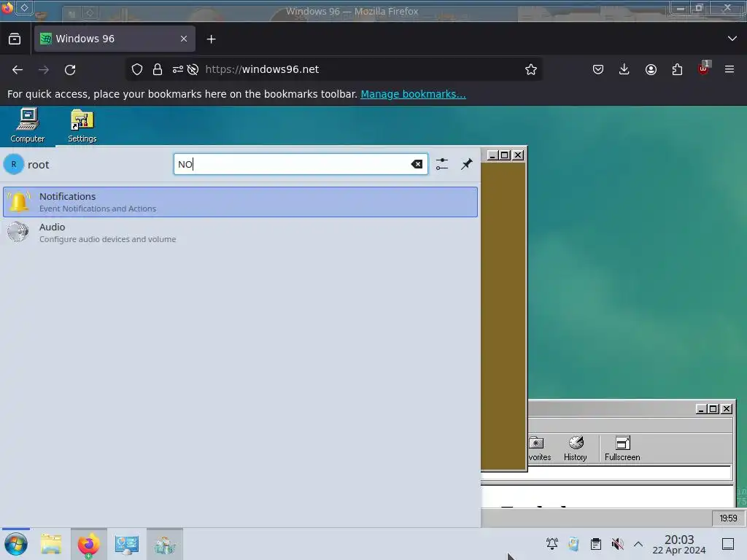747x560 pixels.
Task: Open Firefox tracking protection shield
Action: pos(137,69)
